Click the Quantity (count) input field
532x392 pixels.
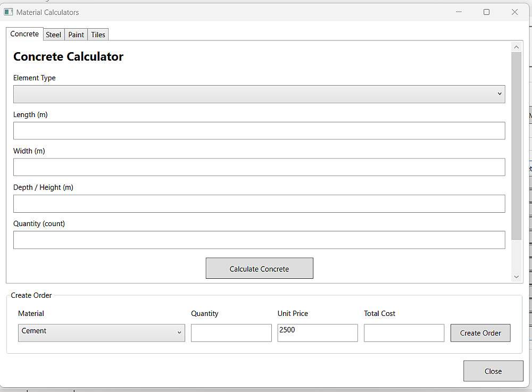[x=259, y=240]
